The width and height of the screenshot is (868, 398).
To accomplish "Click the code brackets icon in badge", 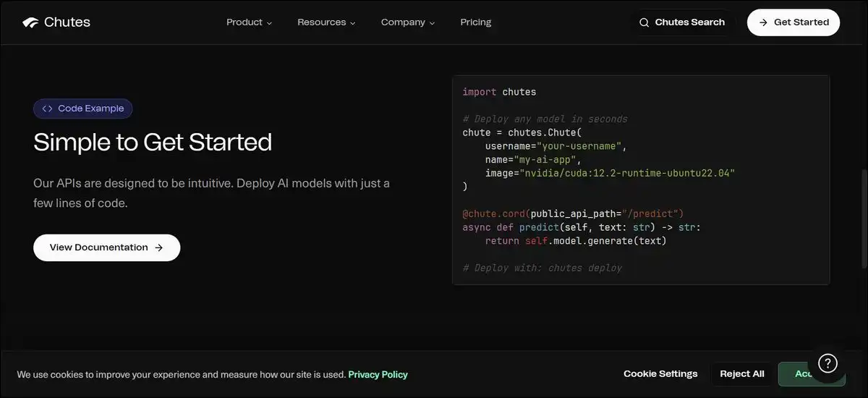I will click(47, 109).
